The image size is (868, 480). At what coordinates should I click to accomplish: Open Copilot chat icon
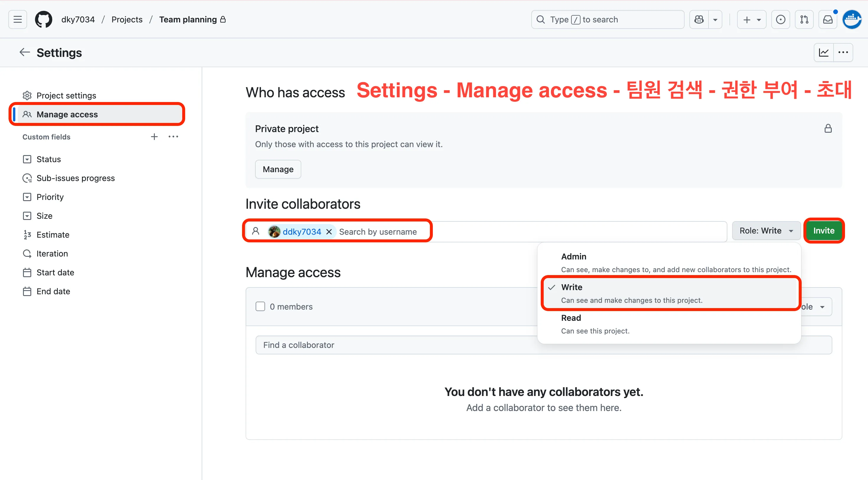(x=699, y=19)
